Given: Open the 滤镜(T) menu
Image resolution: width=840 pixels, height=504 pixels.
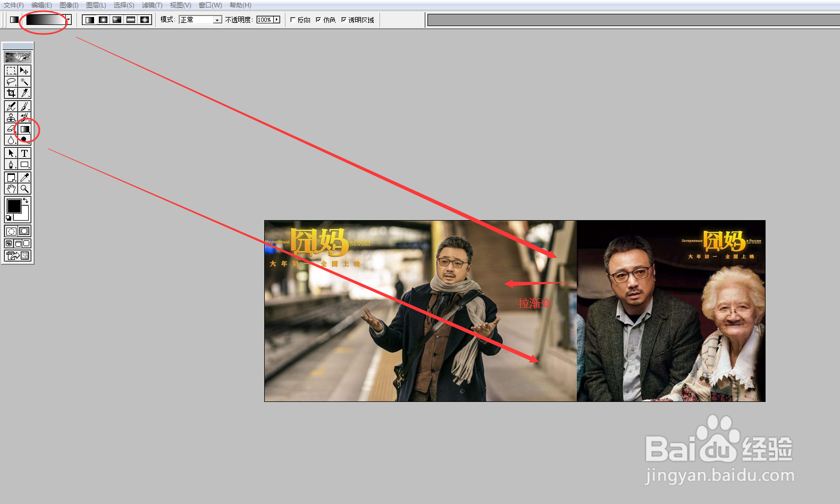Looking at the screenshot, I should tap(152, 5).
